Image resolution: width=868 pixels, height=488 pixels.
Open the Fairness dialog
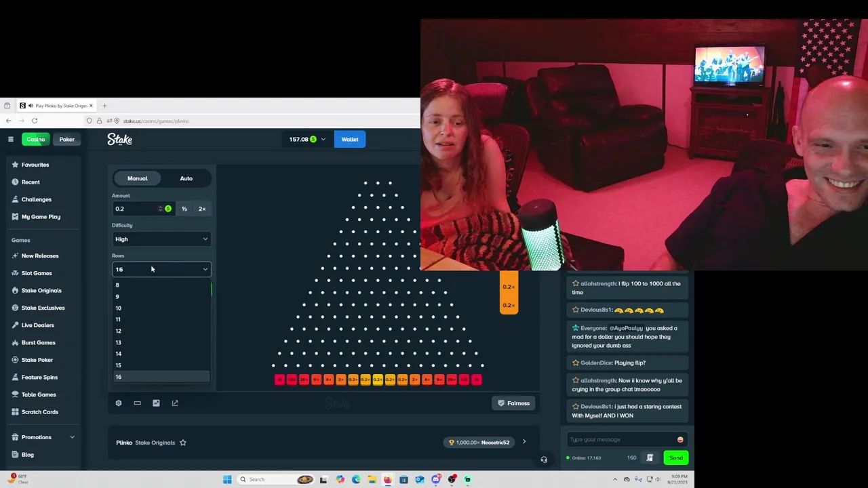(x=513, y=403)
